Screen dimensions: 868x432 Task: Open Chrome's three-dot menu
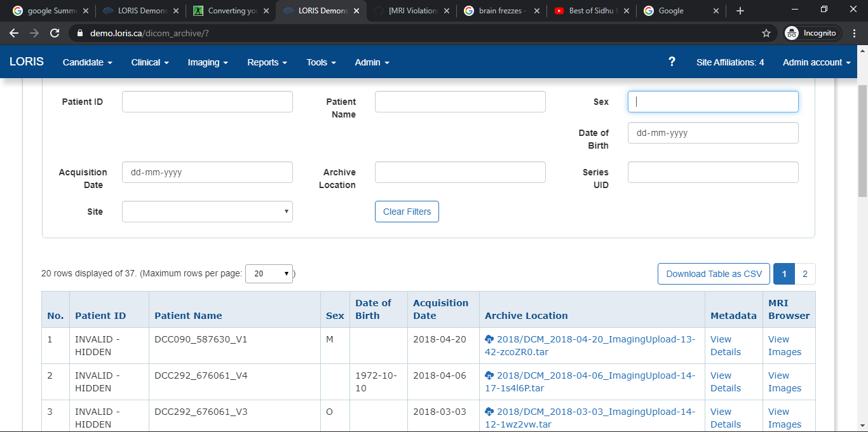(854, 32)
